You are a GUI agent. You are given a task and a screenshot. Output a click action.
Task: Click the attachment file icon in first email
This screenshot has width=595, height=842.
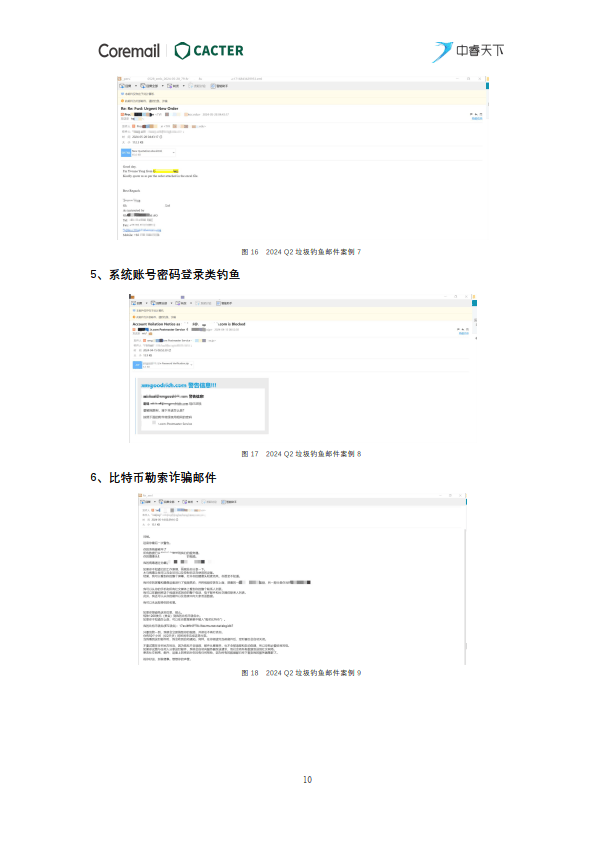coord(126,153)
